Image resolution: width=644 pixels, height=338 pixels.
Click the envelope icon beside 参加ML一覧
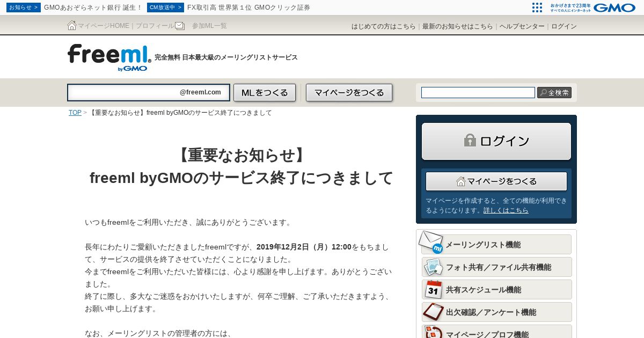point(180,26)
